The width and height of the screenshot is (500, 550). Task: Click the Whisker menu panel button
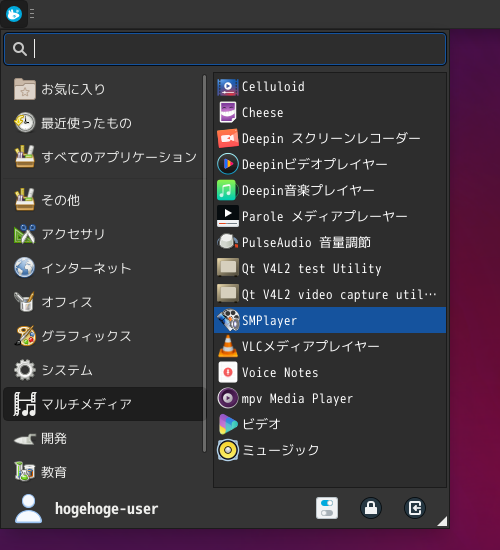(x=14, y=14)
